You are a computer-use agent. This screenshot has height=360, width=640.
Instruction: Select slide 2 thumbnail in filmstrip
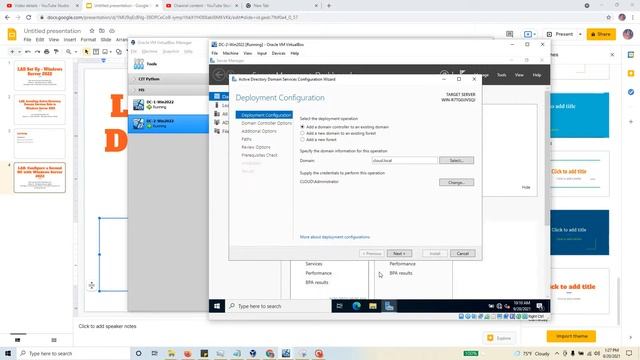pos(40,109)
